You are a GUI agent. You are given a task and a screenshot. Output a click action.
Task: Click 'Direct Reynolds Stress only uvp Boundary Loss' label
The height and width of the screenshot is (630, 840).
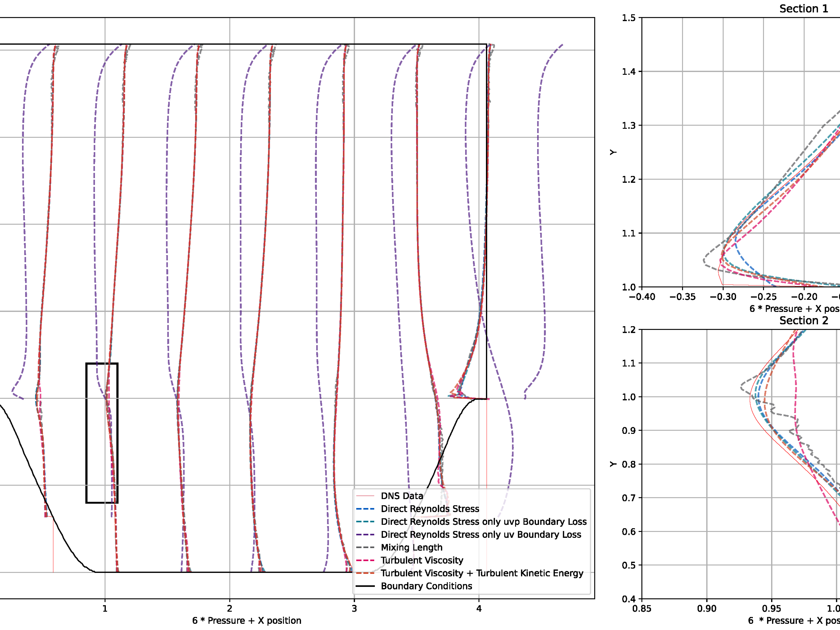(484, 522)
